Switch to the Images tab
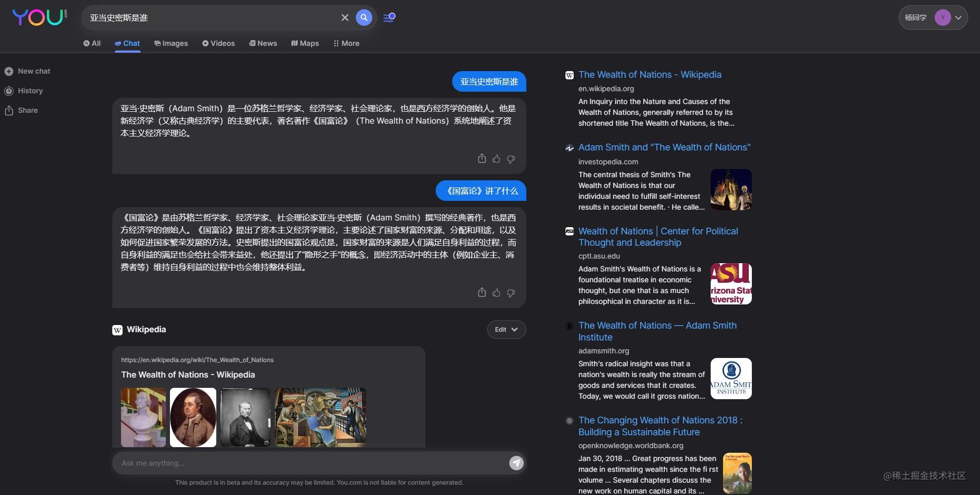 click(x=171, y=43)
